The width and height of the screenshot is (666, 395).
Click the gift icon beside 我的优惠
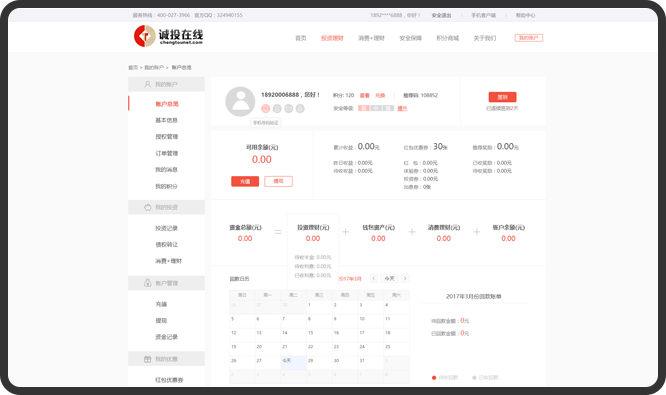pos(147,359)
